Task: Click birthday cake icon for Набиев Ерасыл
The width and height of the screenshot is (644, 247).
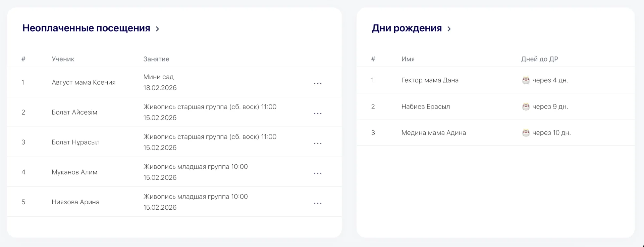Action: [x=526, y=106]
